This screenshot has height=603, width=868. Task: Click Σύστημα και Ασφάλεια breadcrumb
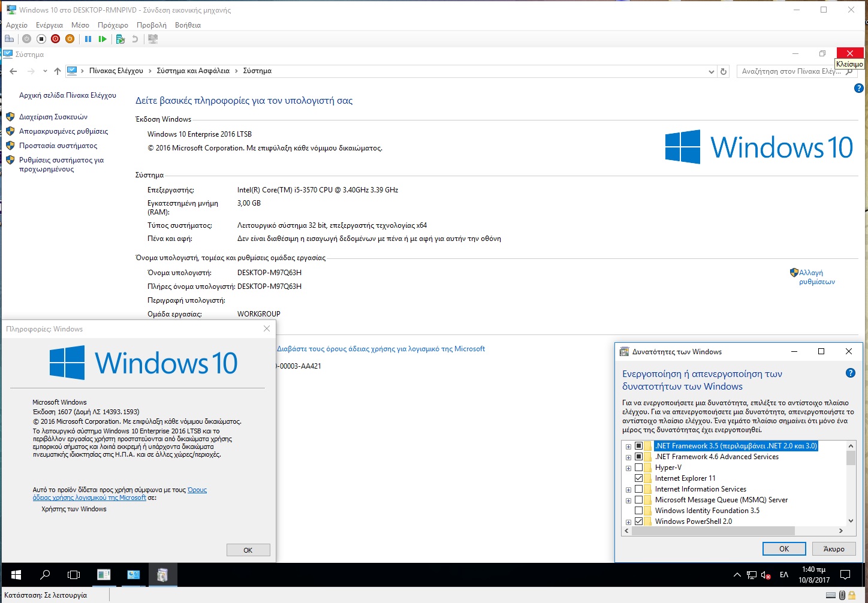[193, 71]
